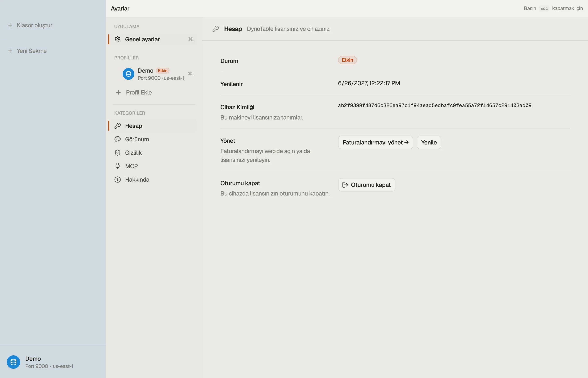
Task: Click the Cihaz Kimliği hash value
Action: point(434,106)
